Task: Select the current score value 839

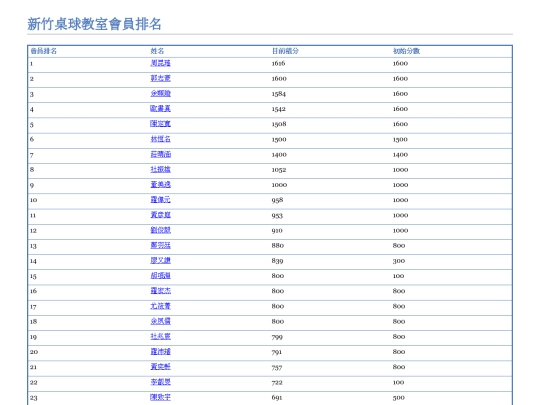Action: (277, 261)
